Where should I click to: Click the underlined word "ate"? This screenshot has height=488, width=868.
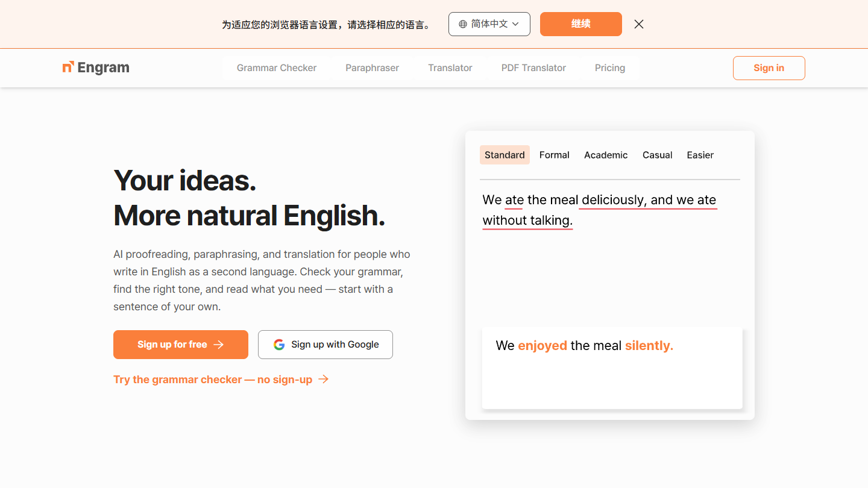click(x=514, y=200)
